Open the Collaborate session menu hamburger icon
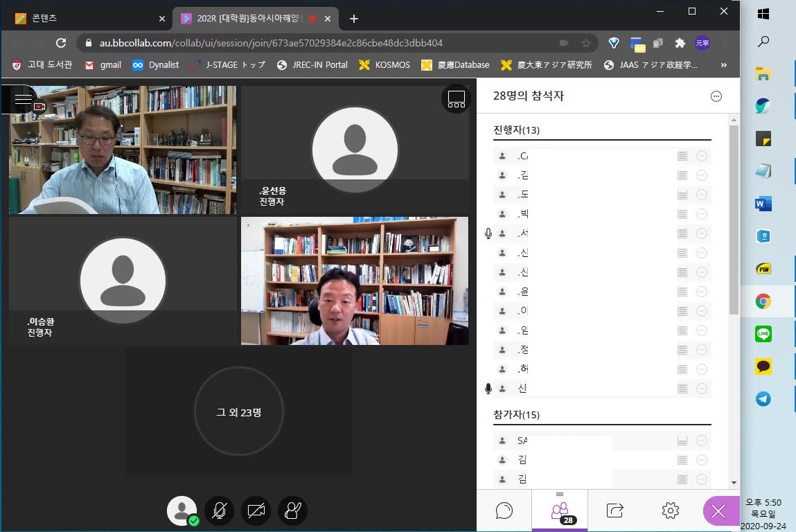This screenshot has width=796, height=532. (x=24, y=99)
